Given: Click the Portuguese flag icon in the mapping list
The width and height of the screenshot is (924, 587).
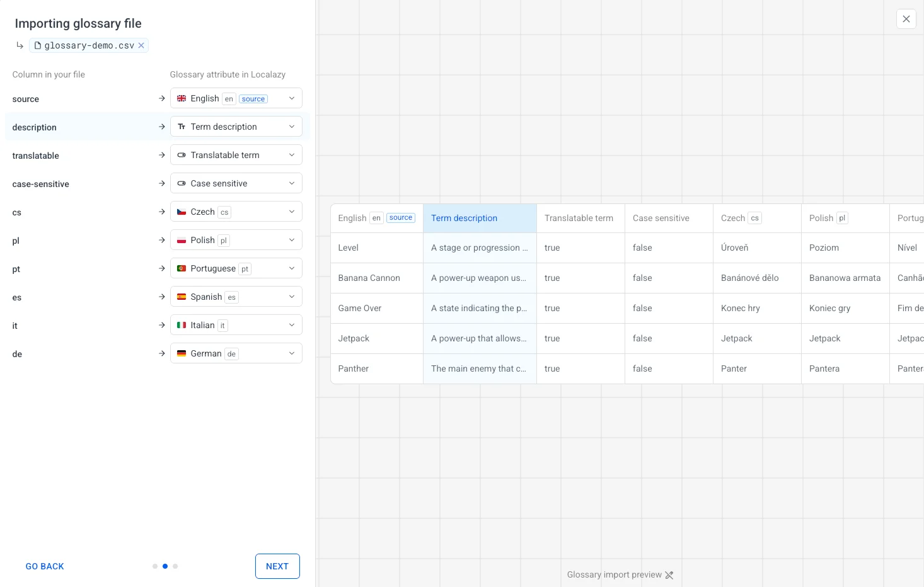Looking at the screenshot, I should click(182, 268).
